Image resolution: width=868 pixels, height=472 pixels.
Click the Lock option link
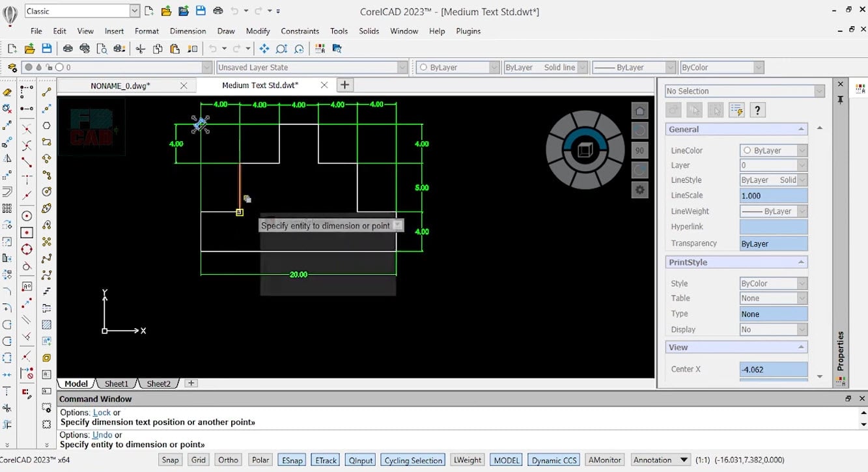(102, 412)
